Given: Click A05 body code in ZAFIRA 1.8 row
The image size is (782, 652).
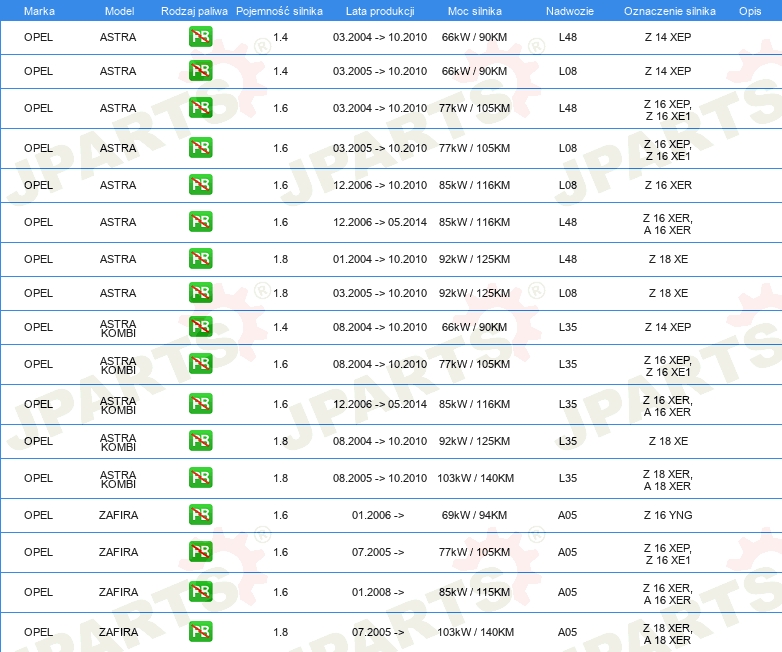Looking at the screenshot, I should [568, 632].
